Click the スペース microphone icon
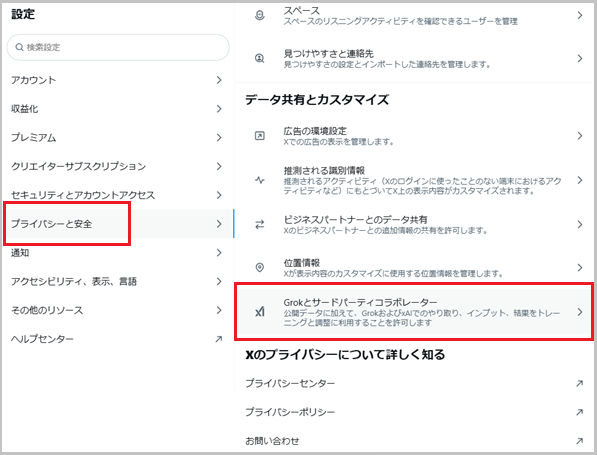Screen dimensions: 597x455 [x=260, y=16]
